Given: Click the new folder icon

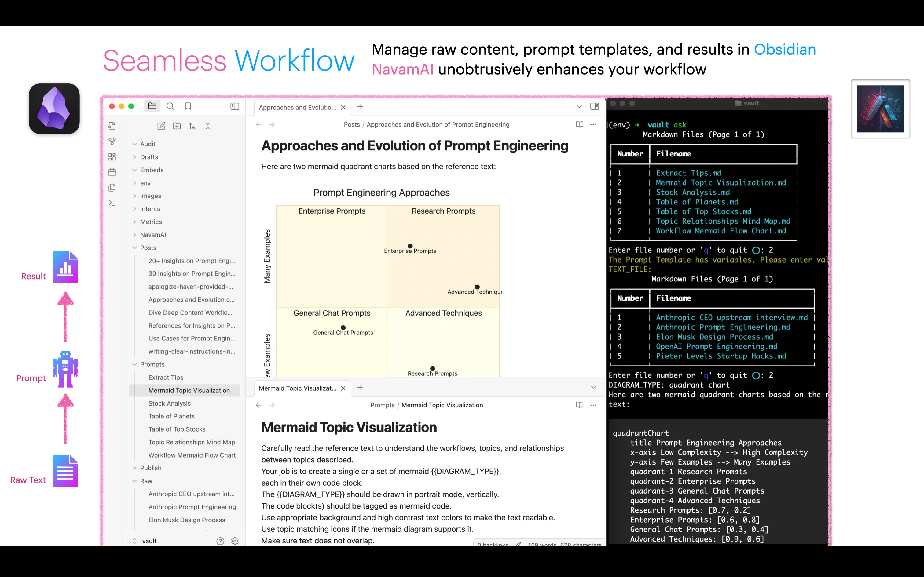Looking at the screenshot, I should (x=177, y=126).
